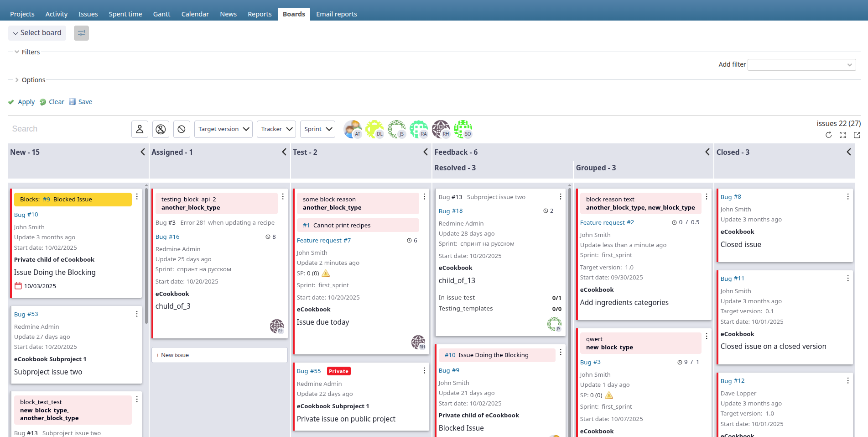Click the Apply filters link
Image resolution: width=868 pixels, height=437 pixels.
[26, 102]
